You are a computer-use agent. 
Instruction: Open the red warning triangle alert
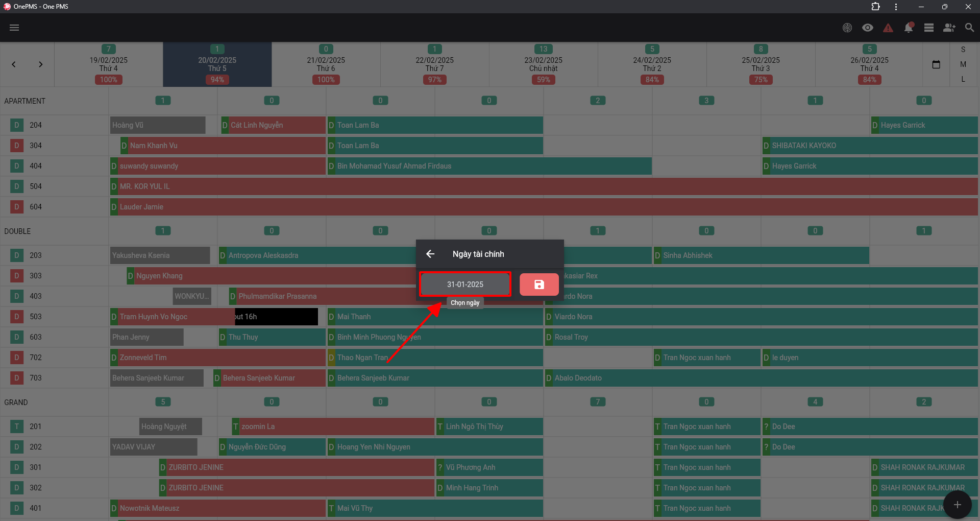(x=888, y=28)
